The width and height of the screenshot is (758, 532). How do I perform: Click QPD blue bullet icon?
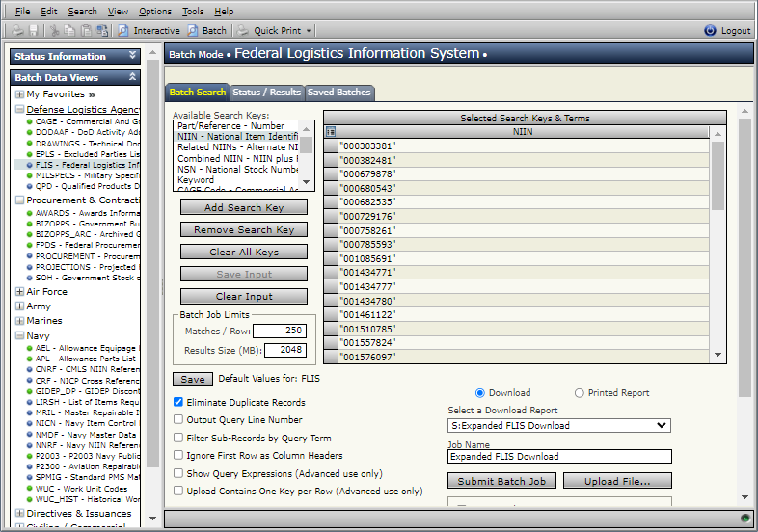pyautogui.click(x=30, y=186)
